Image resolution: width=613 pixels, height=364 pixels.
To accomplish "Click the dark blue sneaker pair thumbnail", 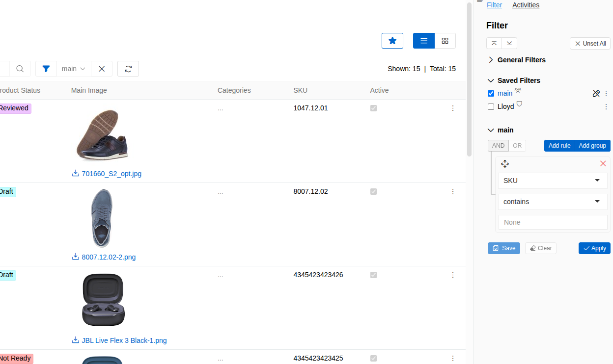I will click(103, 135).
